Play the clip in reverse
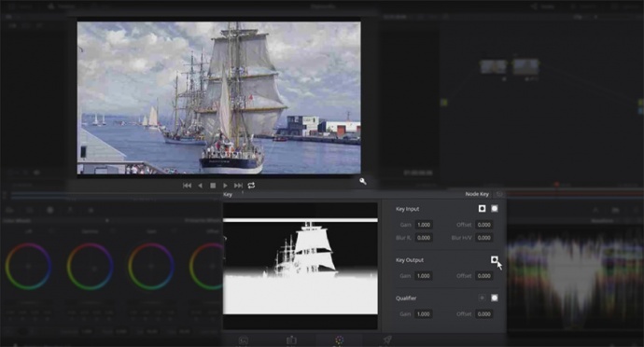644x347 pixels. pyautogui.click(x=200, y=186)
